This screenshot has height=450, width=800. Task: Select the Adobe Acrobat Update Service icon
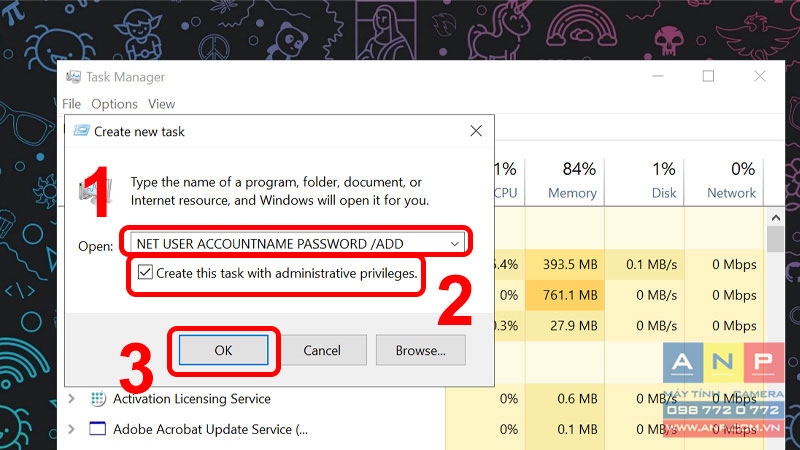(97, 429)
